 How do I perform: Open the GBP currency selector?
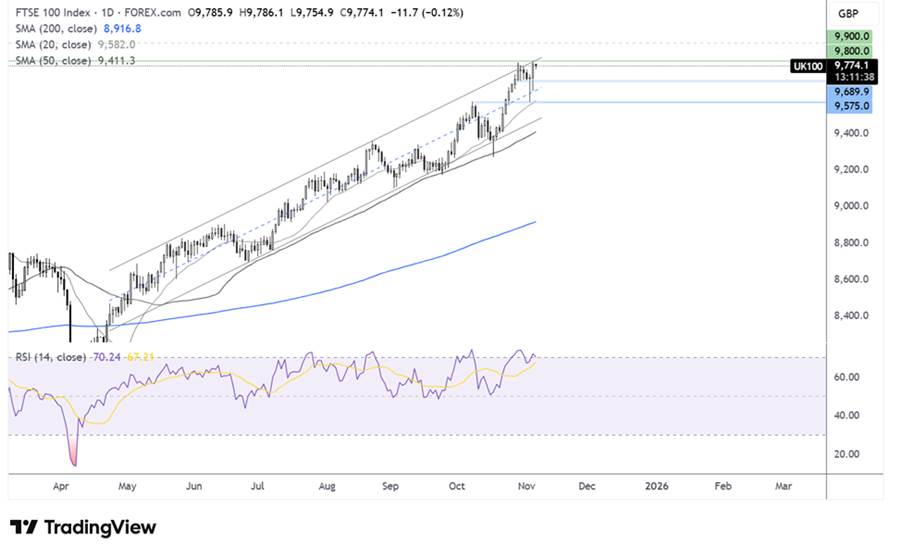[x=849, y=16]
